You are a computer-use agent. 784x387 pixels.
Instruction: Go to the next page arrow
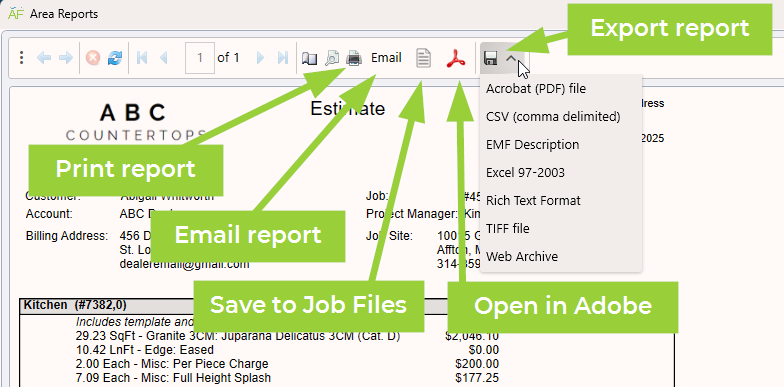pos(260,58)
